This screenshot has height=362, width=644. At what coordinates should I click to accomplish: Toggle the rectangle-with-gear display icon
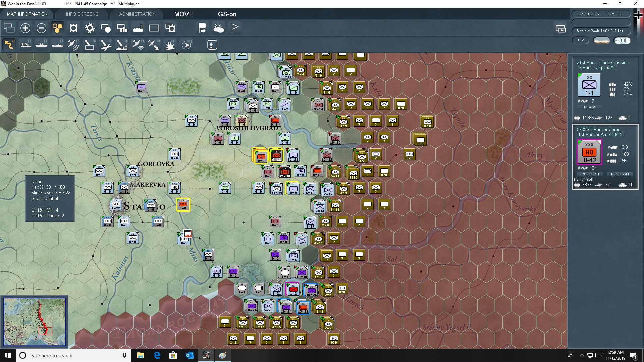pos(170,28)
